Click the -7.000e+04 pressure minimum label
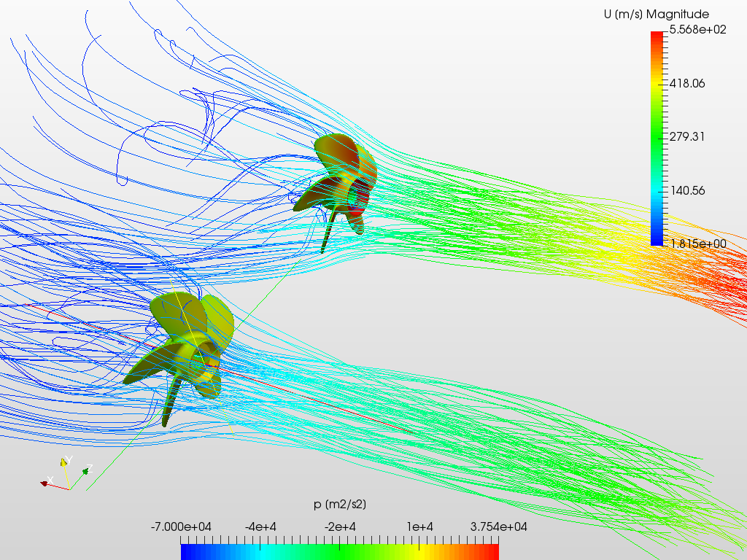Viewport: 747px width, 560px height. click(181, 526)
